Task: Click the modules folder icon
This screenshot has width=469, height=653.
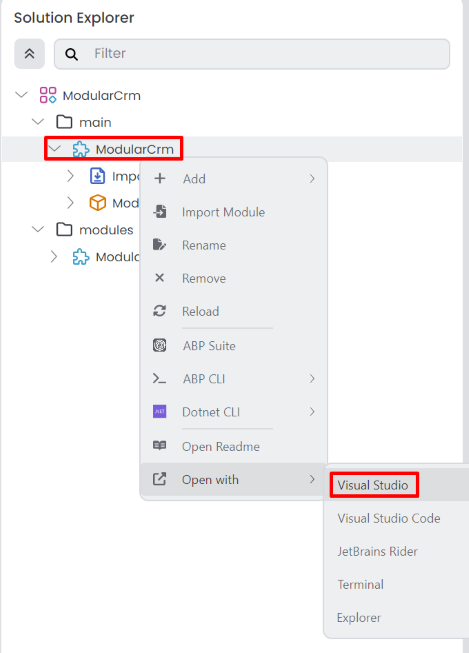Action: tap(64, 229)
